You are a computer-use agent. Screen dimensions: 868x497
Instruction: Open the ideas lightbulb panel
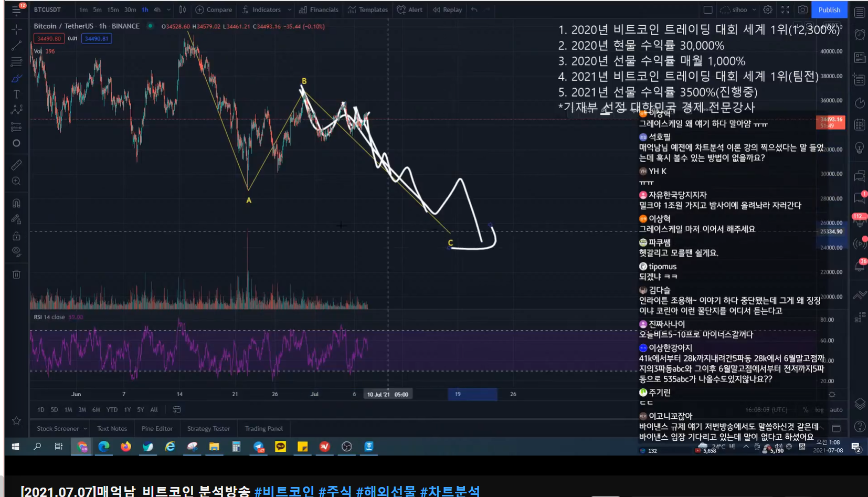click(860, 148)
